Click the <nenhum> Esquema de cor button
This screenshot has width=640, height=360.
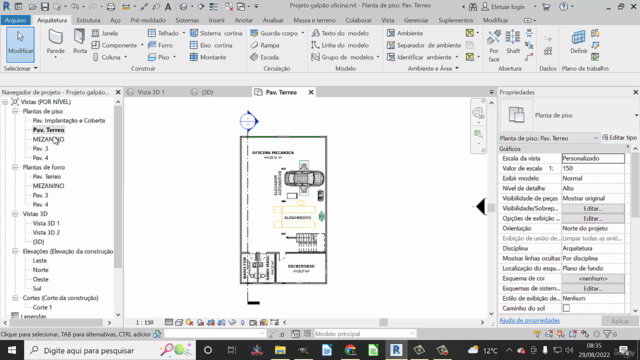593,278
